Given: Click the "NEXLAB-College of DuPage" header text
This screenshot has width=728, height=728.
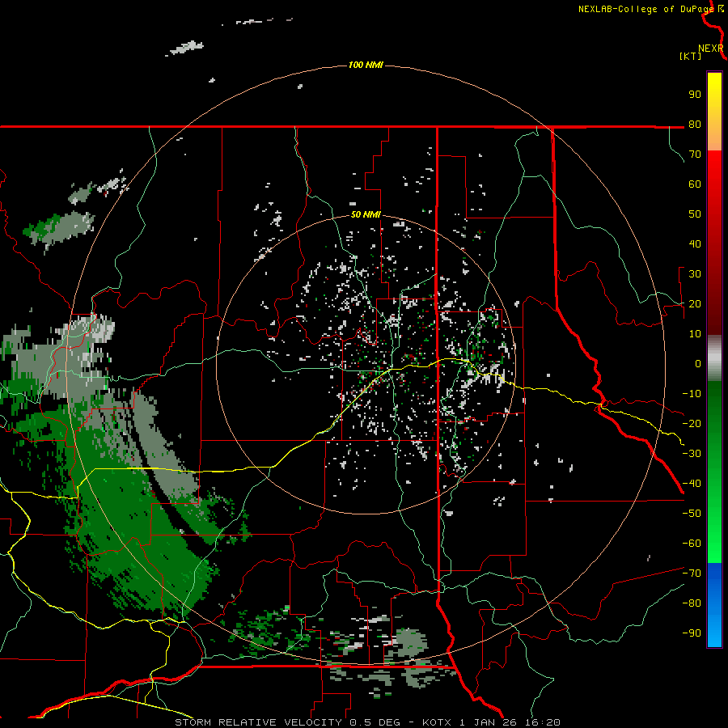Looking at the screenshot, I should pyautogui.click(x=645, y=9).
